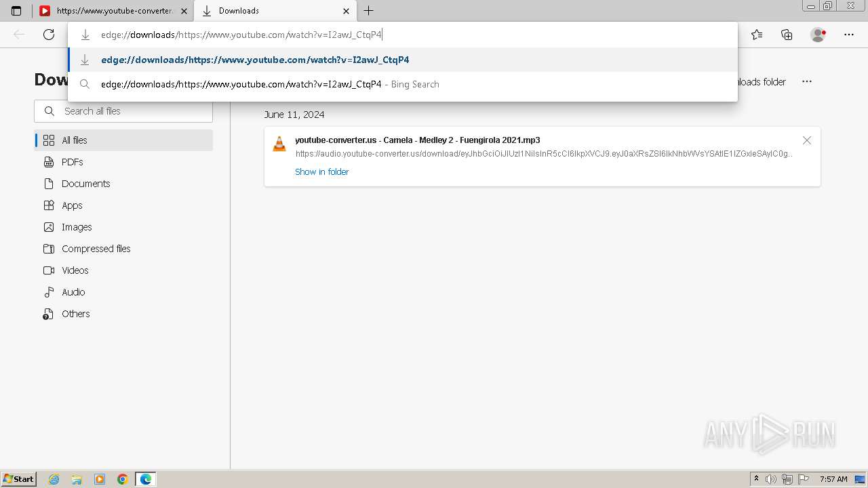Filter downloads by Apps
This screenshot has width=868, height=488.
point(124,205)
